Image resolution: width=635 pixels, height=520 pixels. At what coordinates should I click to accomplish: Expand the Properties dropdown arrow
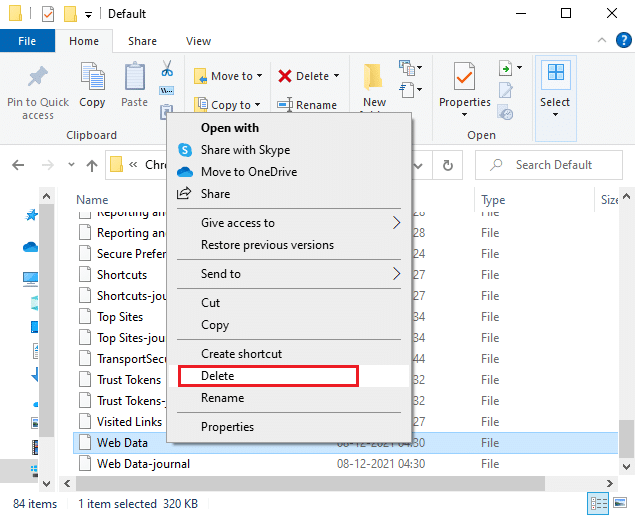465,115
